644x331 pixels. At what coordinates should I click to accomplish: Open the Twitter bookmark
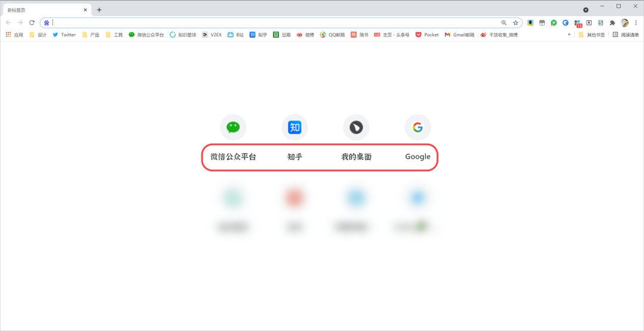[64, 35]
